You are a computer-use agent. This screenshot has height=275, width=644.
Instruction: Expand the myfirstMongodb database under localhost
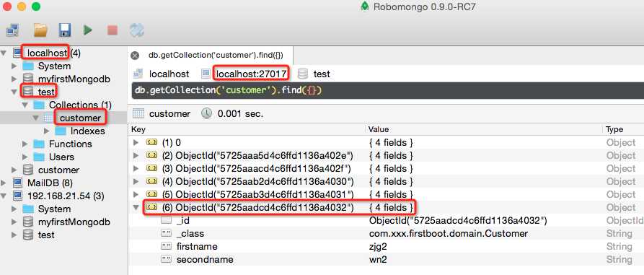click(15, 79)
